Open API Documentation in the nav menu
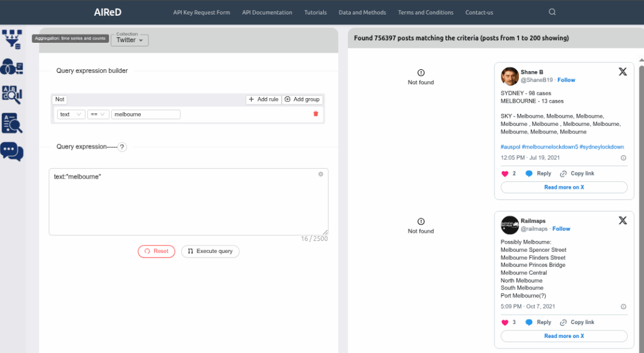 point(267,13)
